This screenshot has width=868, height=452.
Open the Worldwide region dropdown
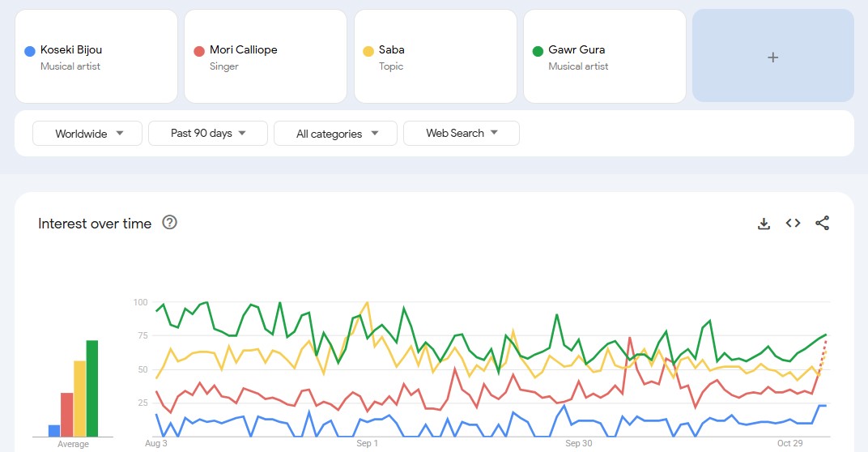coord(87,134)
